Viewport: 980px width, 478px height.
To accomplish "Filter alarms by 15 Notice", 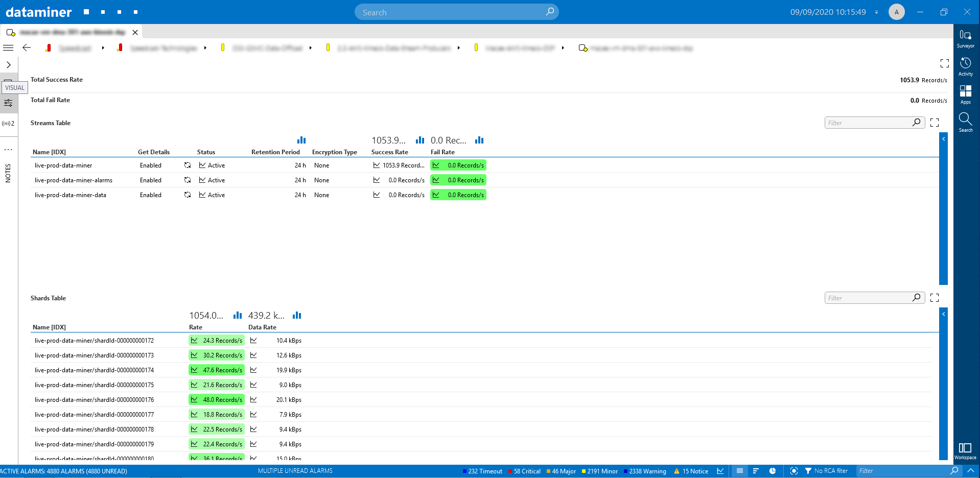I will (x=691, y=471).
